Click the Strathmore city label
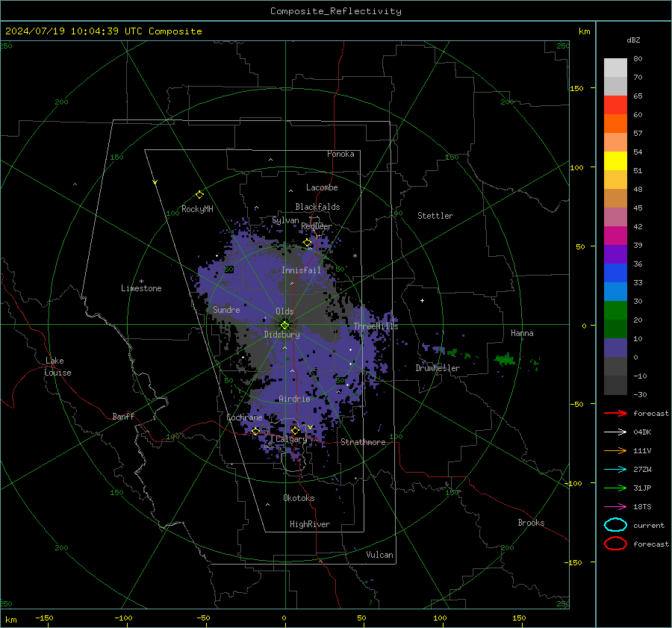Viewport: 672px width, 628px height. click(363, 442)
